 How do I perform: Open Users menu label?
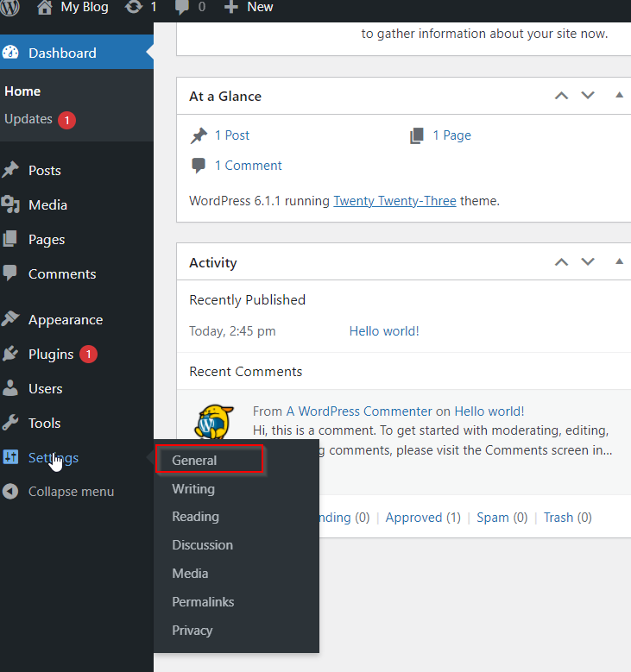pyautogui.click(x=46, y=389)
